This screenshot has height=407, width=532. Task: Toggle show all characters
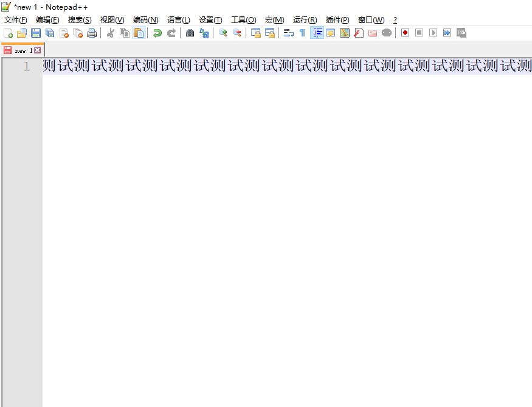click(302, 33)
